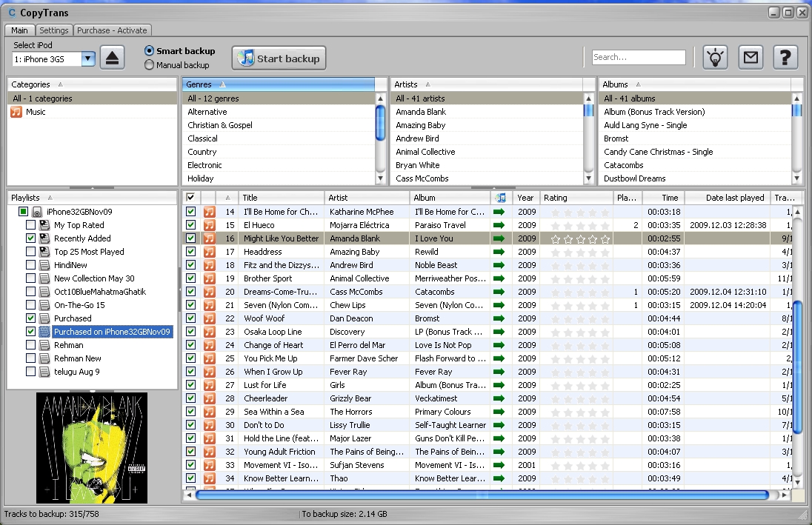
Task: Sort playlists via Playlists header
Action: point(92,198)
